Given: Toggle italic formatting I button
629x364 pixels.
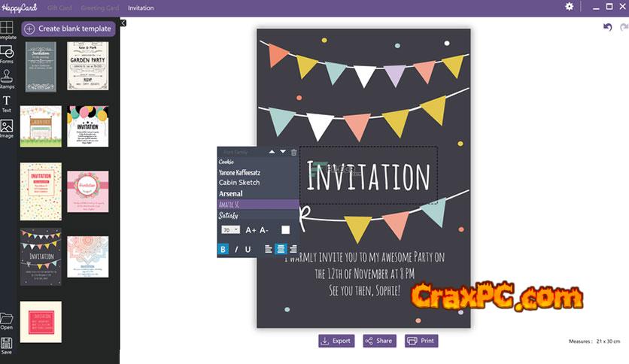Looking at the screenshot, I should pos(236,249).
